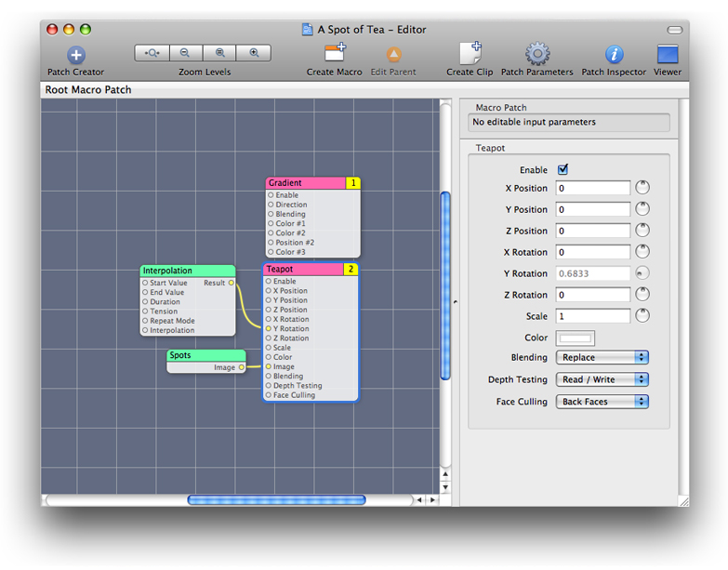Click the Create Macro icon
Screen dimensions: 728x570
pyautogui.click(x=335, y=54)
